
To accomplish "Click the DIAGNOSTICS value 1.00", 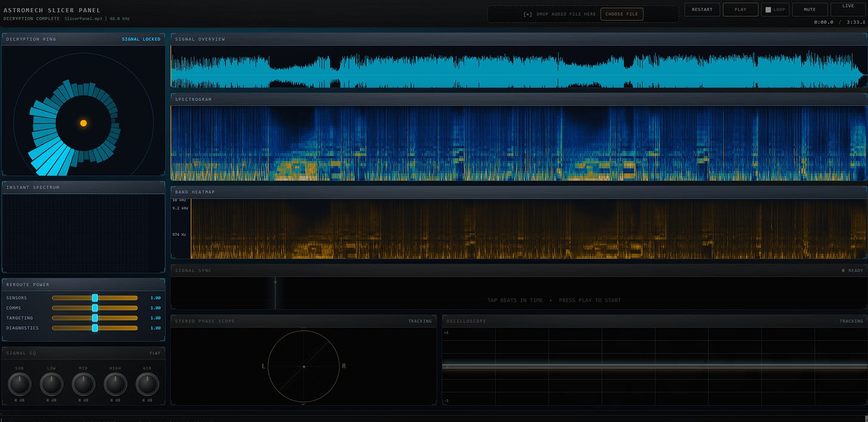I will pos(156,328).
